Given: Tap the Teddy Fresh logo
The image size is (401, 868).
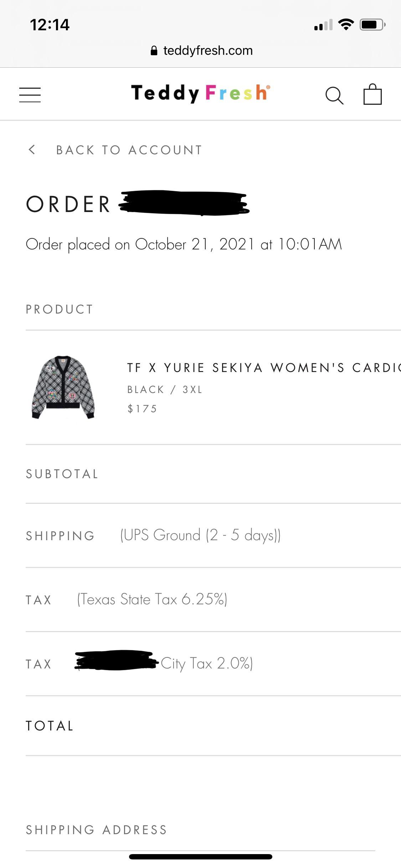Looking at the screenshot, I should click(x=200, y=93).
